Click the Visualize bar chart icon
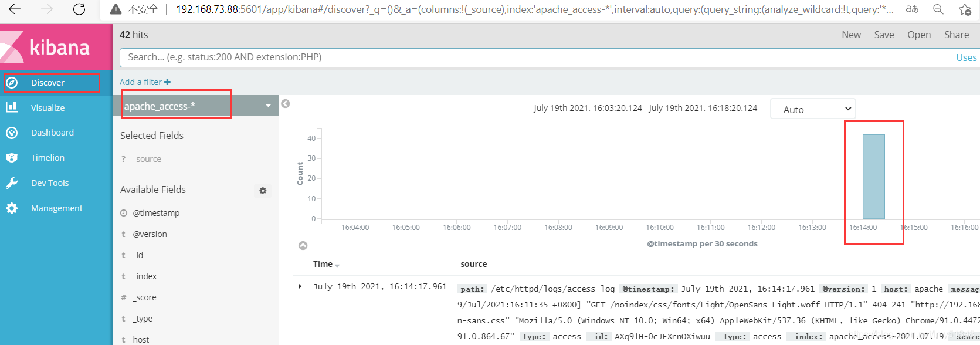Screen dimensions: 980x345 click(x=12, y=107)
